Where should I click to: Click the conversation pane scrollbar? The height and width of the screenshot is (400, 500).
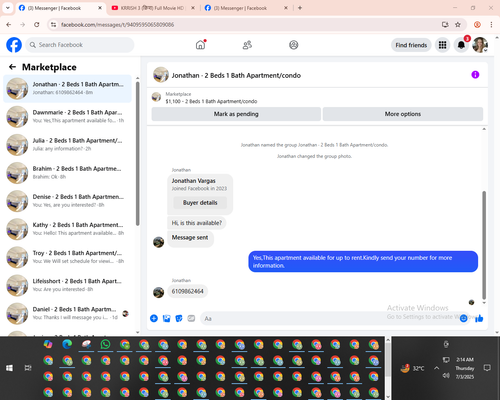tap(484, 245)
